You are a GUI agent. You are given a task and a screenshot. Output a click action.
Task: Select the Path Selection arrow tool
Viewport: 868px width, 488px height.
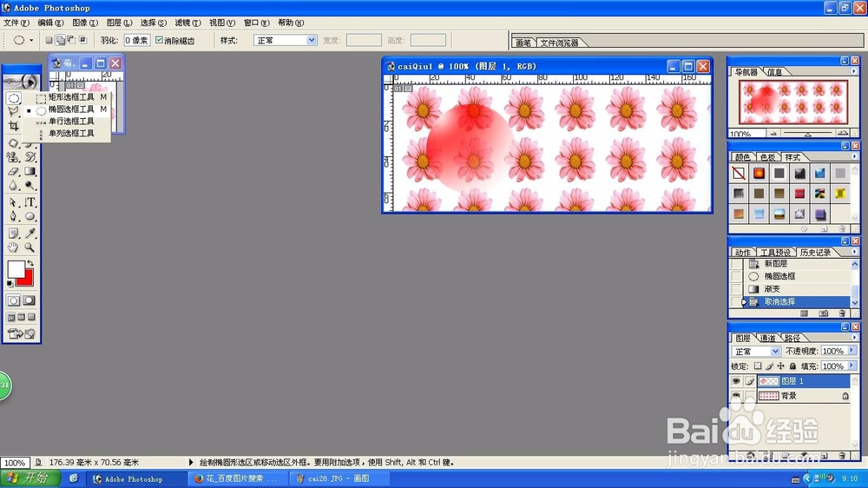13,202
